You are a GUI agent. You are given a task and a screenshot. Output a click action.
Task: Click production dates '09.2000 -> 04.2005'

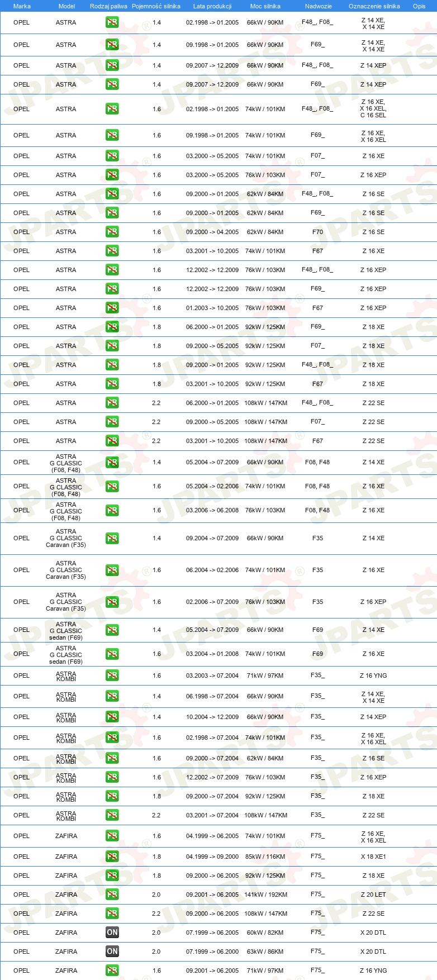(x=212, y=232)
